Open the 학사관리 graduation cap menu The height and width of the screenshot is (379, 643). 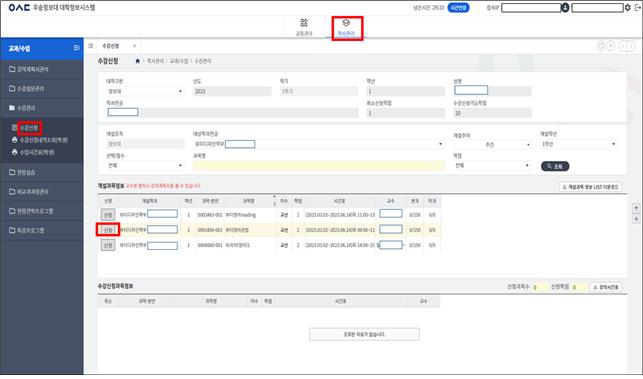346,27
